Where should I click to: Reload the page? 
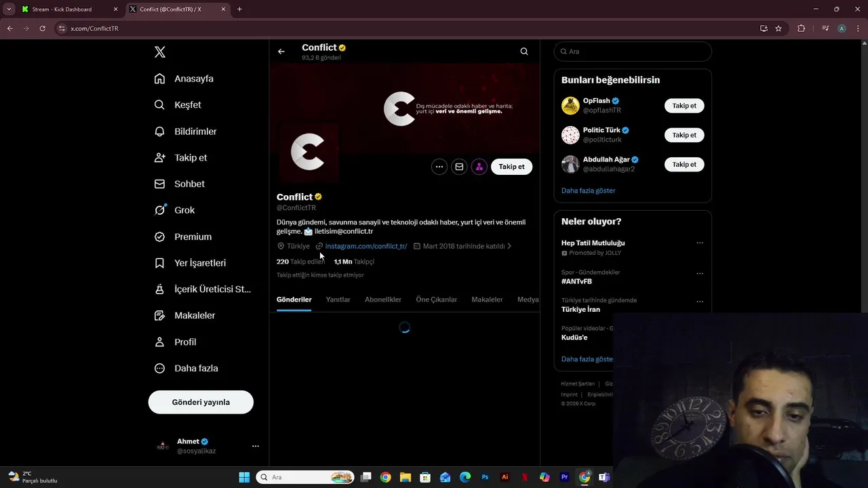pyautogui.click(x=42, y=28)
